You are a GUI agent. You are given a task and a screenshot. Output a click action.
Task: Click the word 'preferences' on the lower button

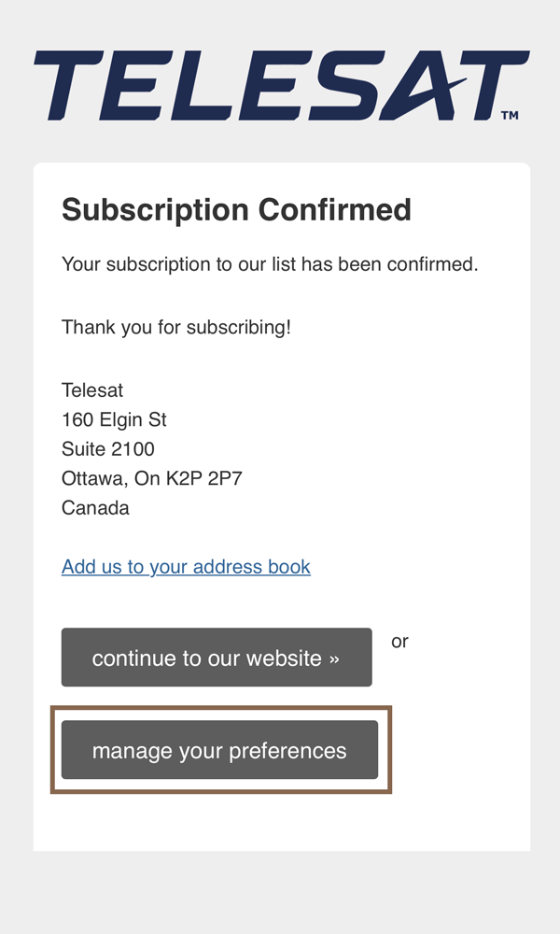click(x=287, y=751)
